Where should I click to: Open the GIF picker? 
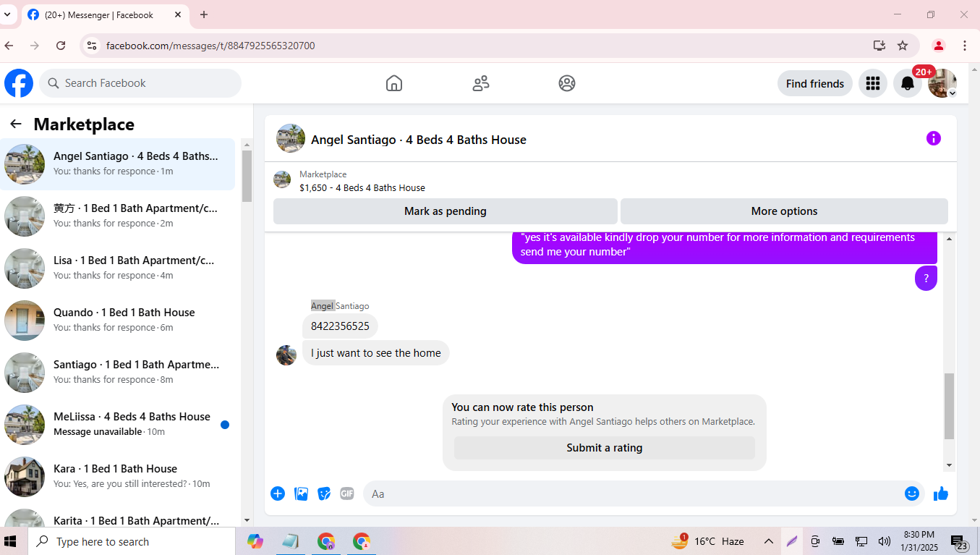[x=347, y=493]
